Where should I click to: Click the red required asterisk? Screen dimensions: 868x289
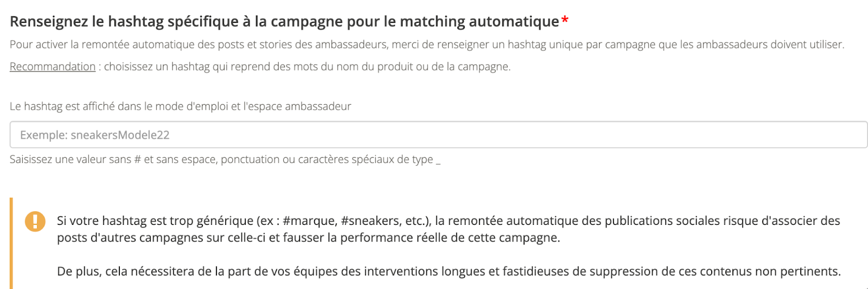(565, 21)
